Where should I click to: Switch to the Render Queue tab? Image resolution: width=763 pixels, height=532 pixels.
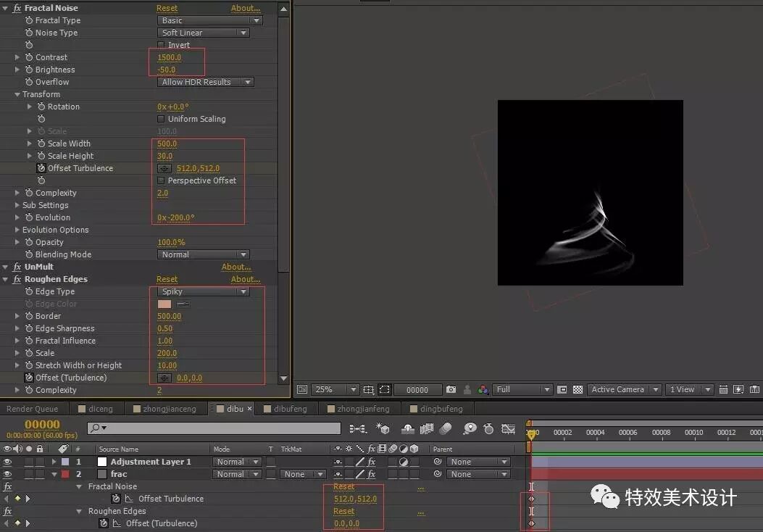pyautogui.click(x=32, y=409)
